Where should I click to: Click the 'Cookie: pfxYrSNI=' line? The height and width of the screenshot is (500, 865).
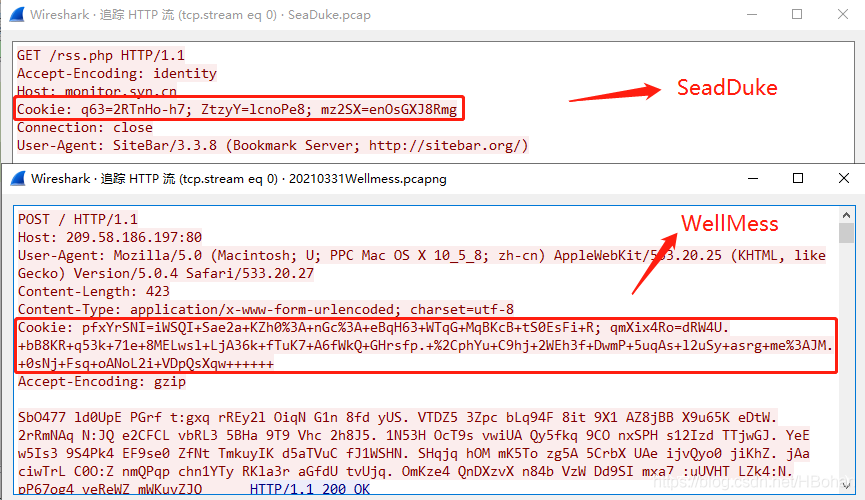pyautogui.click(x=373, y=328)
